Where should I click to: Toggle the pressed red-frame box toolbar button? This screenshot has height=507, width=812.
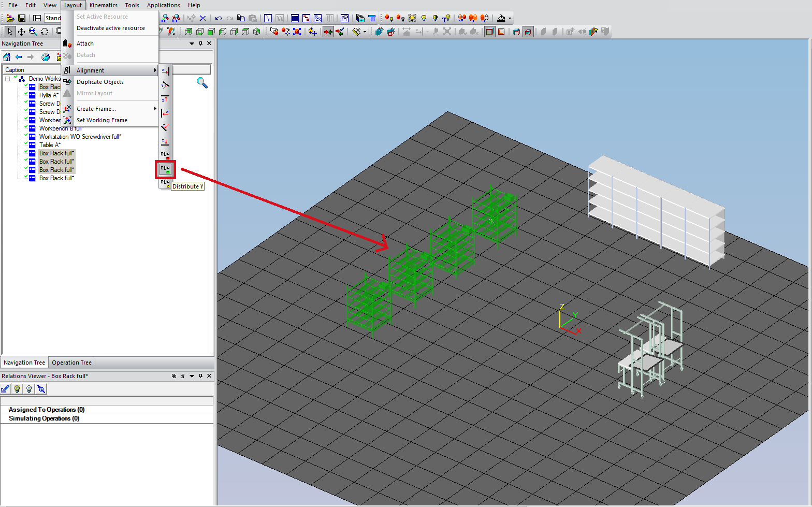pyautogui.click(x=490, y=32)
